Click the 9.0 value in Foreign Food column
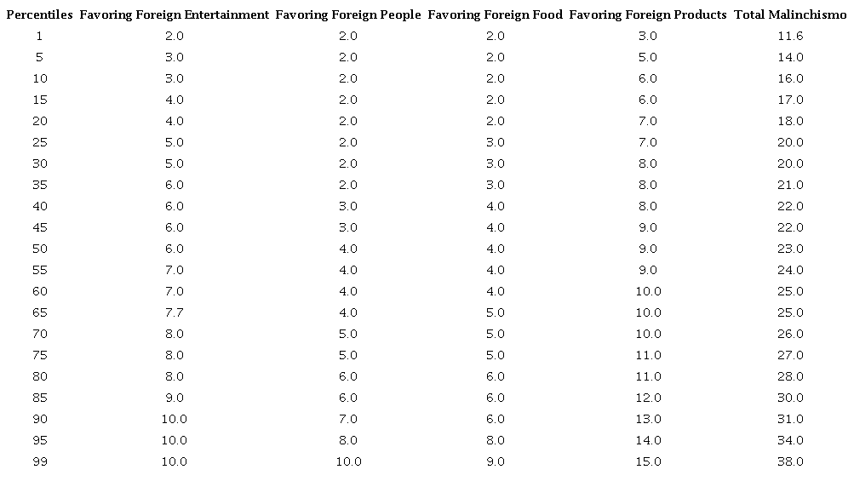This screenshot has height=504, width=854. pyautogui.click(x=495, y=461)
